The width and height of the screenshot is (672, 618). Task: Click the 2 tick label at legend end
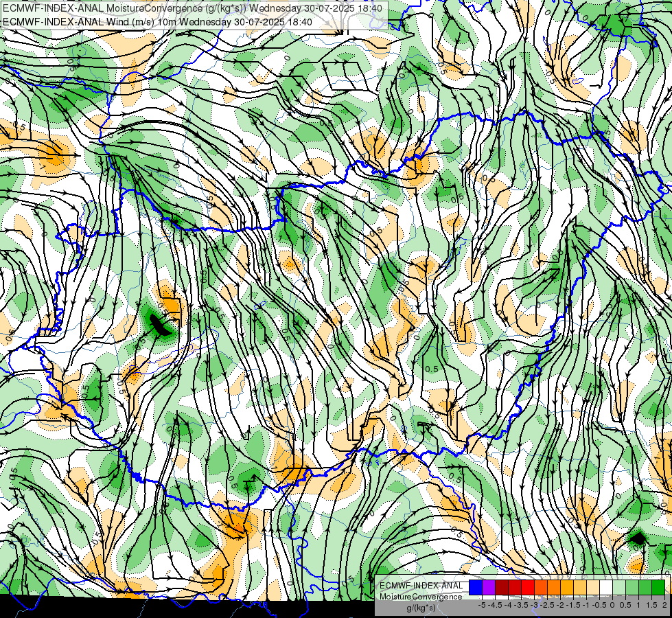click(x=664, y=605)
